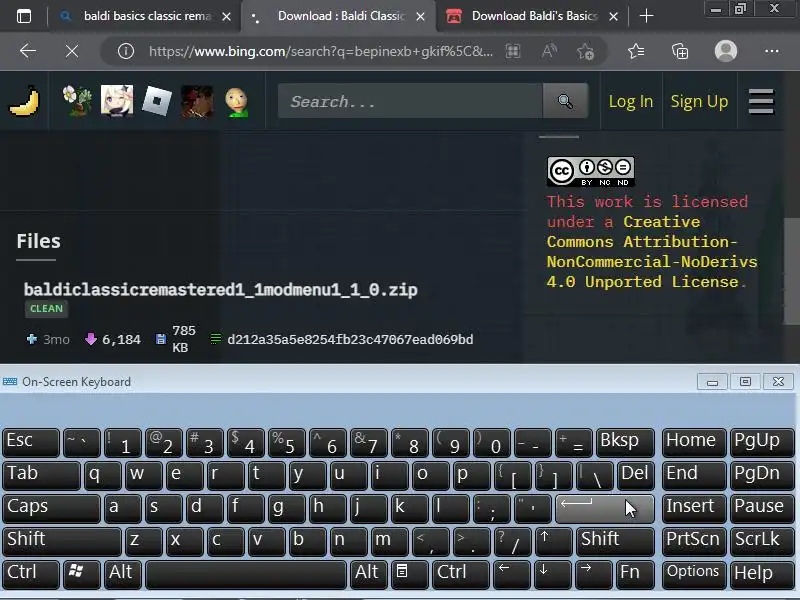Image resolution: width=800 pixels, height=600 pixels.
Task: Toggle the right Shift key
Action: [x=615, y=541]
